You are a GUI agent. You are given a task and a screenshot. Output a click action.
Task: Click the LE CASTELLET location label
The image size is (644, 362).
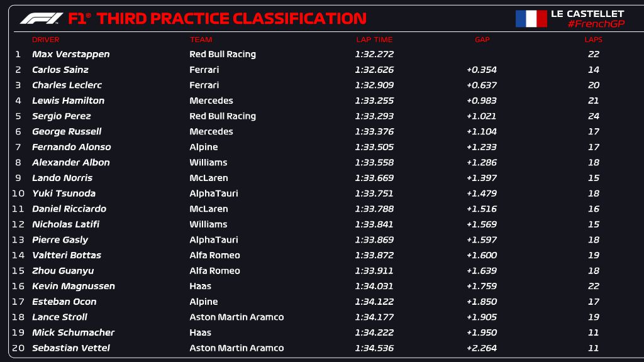pyautogui.click(x=587, y=13)
